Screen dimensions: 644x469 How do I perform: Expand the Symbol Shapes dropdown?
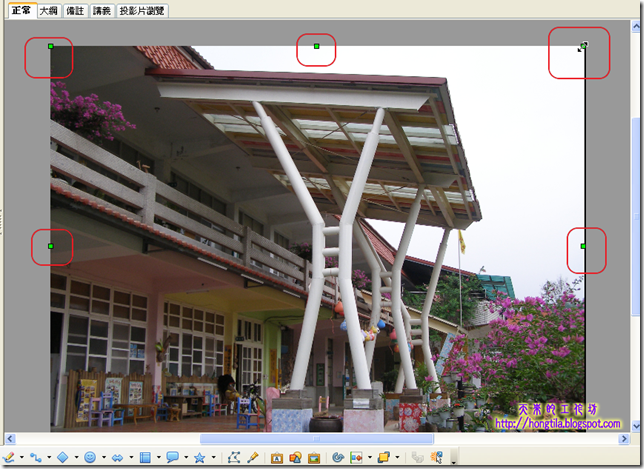click(x=104, y=457)
